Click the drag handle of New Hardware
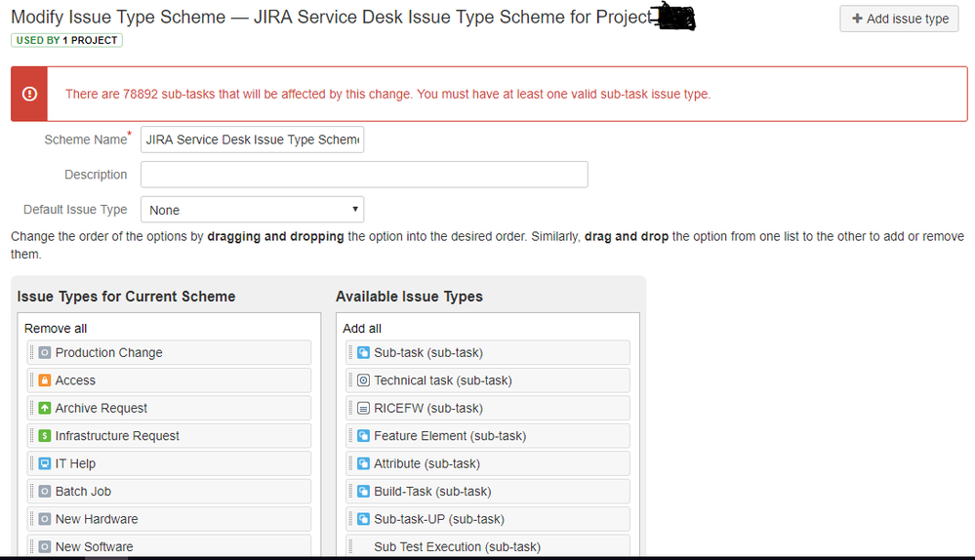This screenshot has height=560, width=975. pos(31,519)
